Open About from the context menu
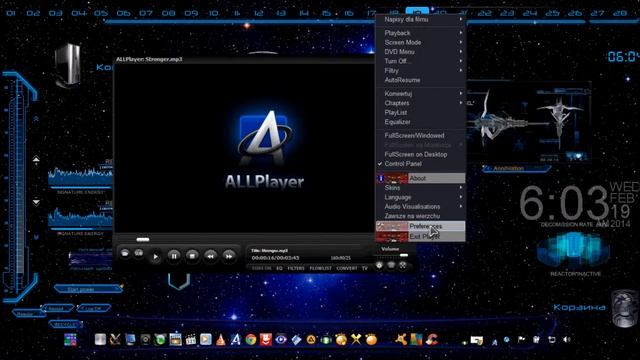Screen dimensions: 640x360 point(420,178)
